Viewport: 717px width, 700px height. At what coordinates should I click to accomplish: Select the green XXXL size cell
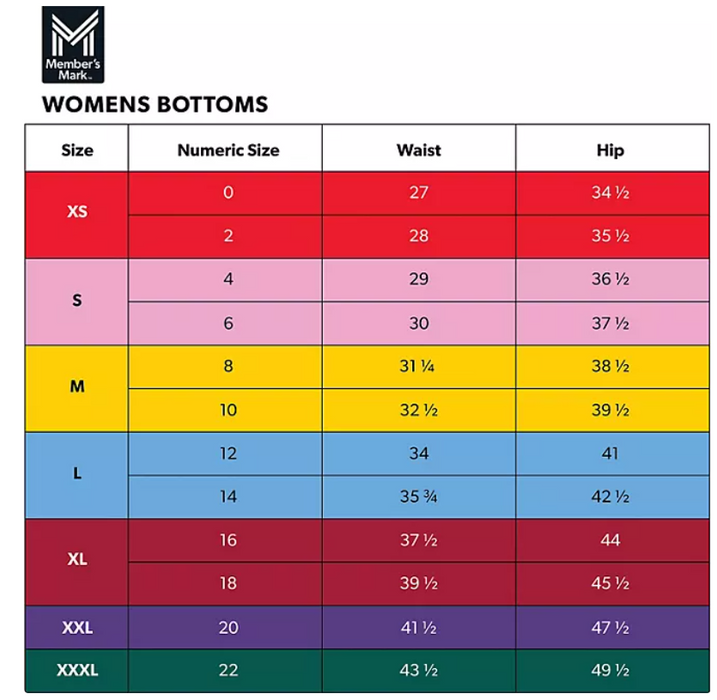point(77,670)
